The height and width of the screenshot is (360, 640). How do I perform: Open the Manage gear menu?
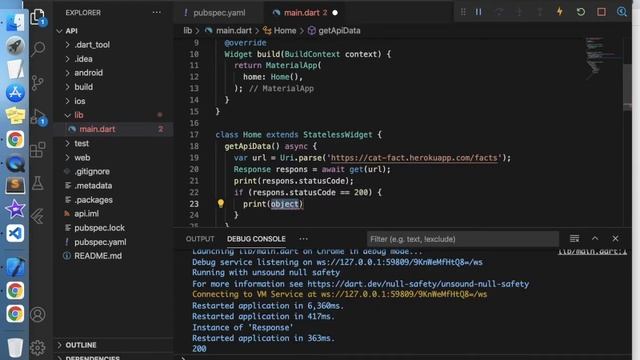coord(38,348)
